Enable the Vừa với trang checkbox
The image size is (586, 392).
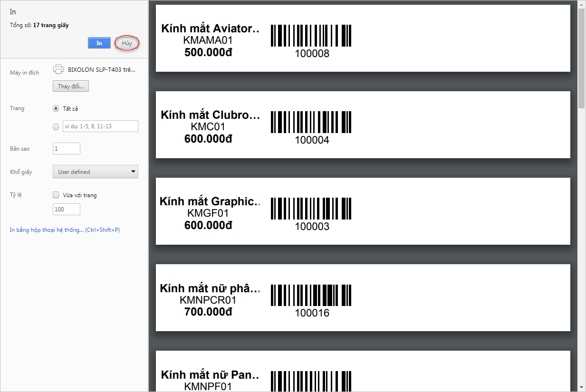(x=56, y=195)
